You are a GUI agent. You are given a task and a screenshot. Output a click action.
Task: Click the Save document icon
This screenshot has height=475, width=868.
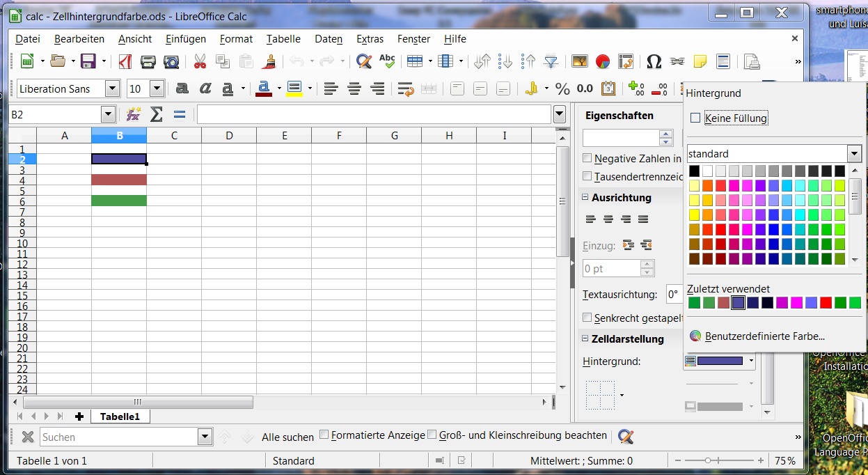click(88, 61)
